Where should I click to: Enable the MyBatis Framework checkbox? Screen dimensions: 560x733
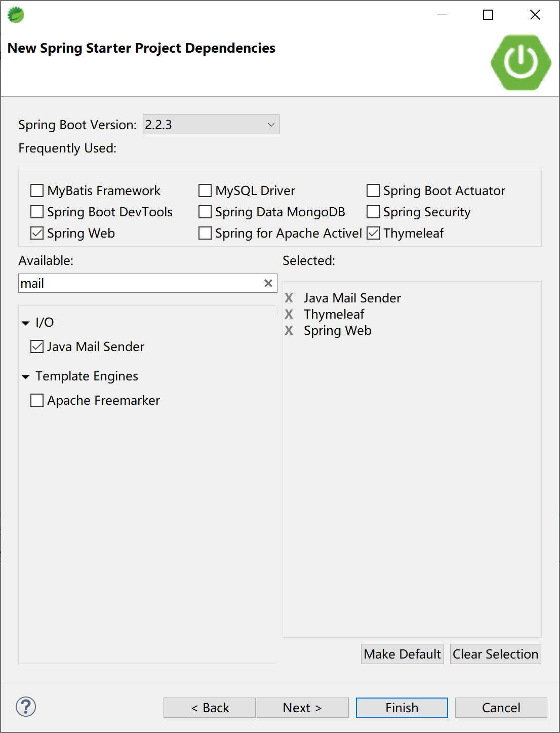coord(37,190)
